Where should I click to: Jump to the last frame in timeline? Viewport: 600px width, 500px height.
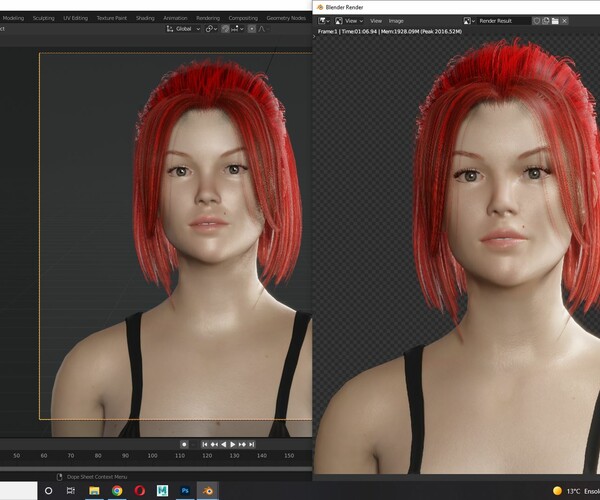251,444
